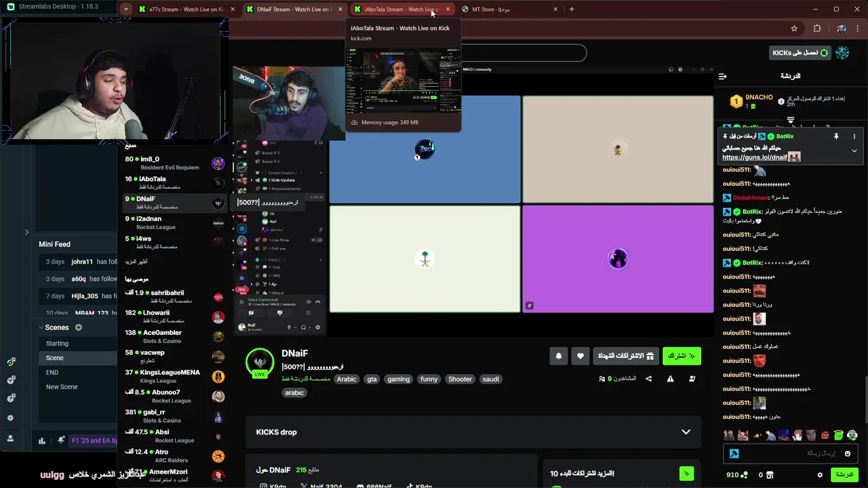Screen dimensions: 868x488
Task: Click the heart follow button
Action: point(580,356)
